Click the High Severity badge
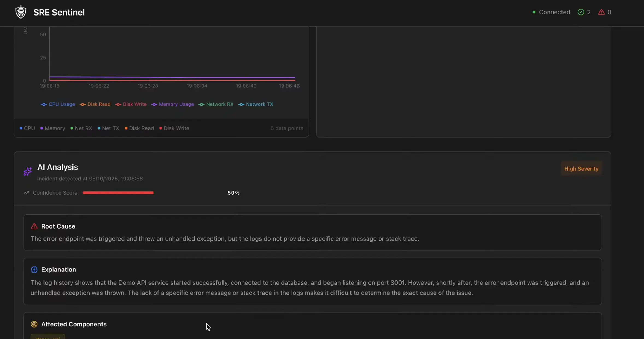The height and width of the screenshot is (339, 644). 581,169
